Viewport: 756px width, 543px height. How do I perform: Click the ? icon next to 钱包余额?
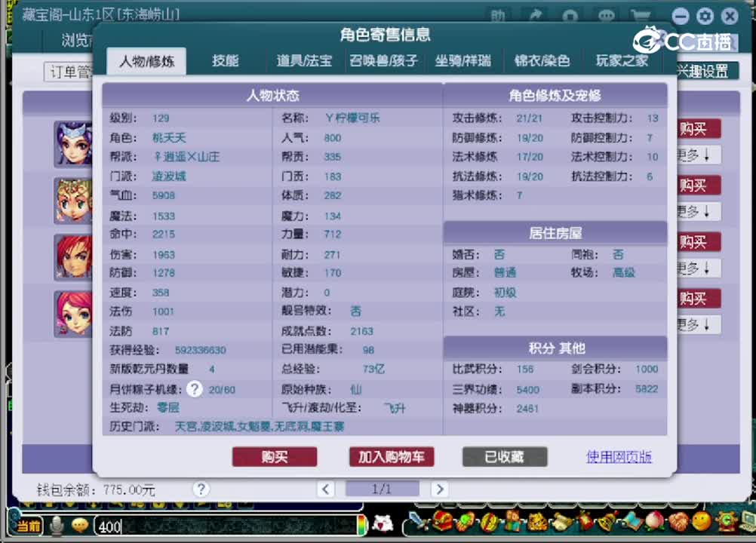tap(201, 489)
